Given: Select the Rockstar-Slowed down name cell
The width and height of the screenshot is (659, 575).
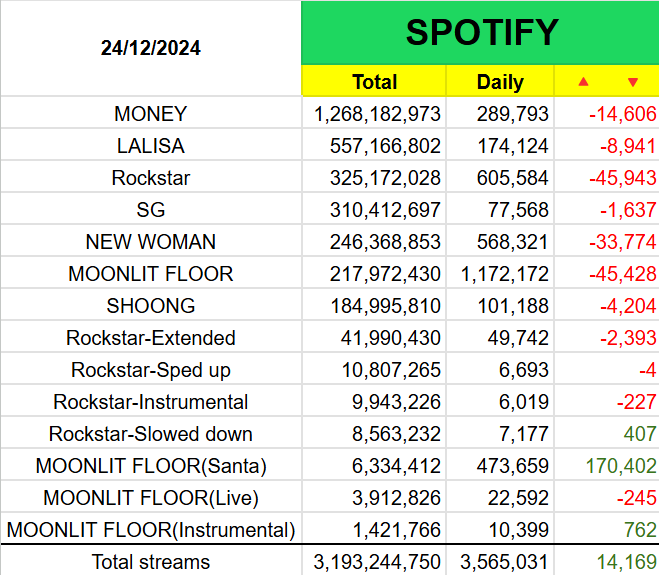Looking at the screenshot, I should 151,433.
